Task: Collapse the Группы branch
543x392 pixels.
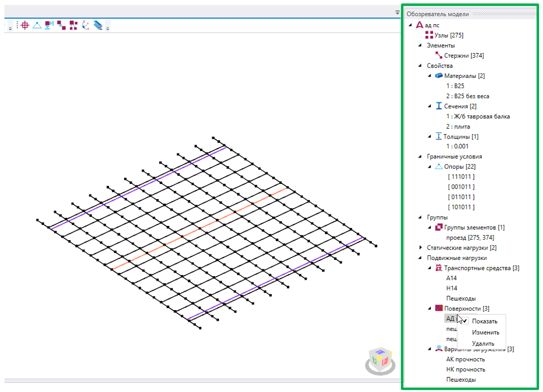Action: click(420, 217)
